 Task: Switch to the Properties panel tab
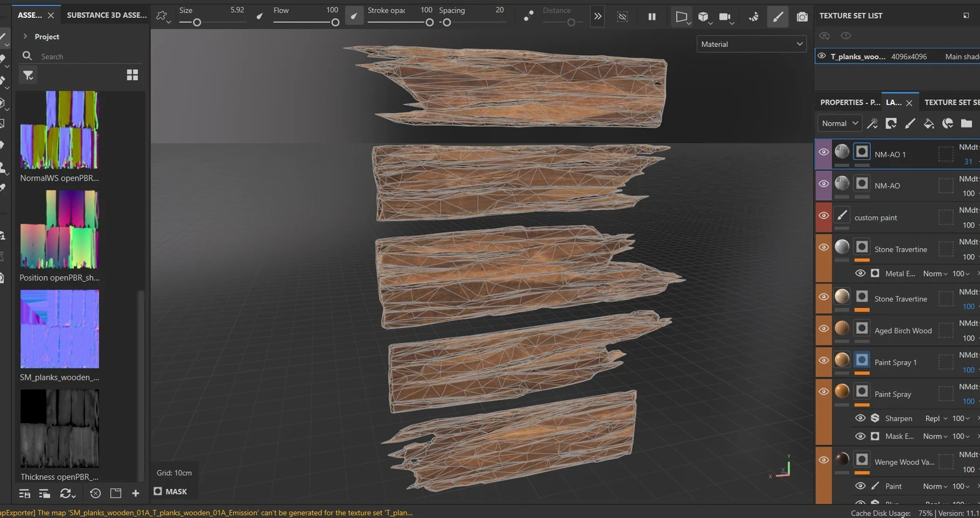pos(849,102)
